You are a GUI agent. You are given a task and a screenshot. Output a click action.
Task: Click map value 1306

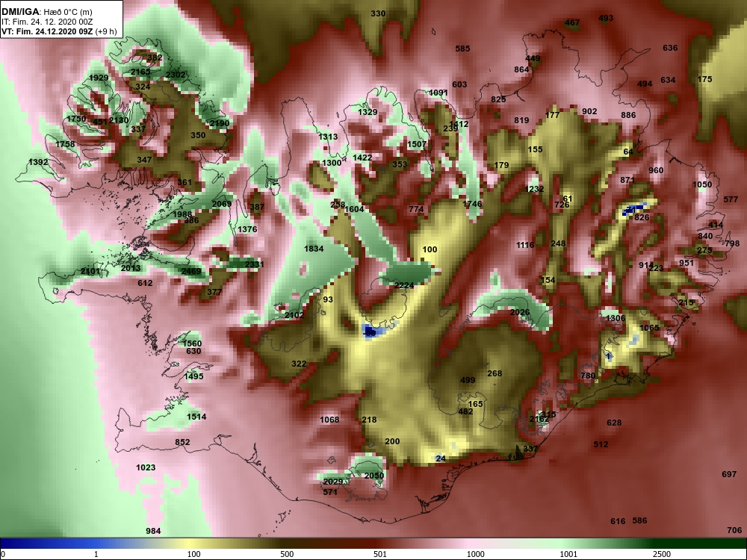(616, 318)
